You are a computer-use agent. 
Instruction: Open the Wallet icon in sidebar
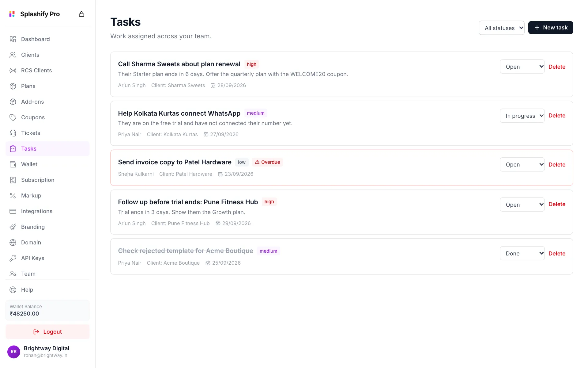pyautogui.click(x=13, y=164)
